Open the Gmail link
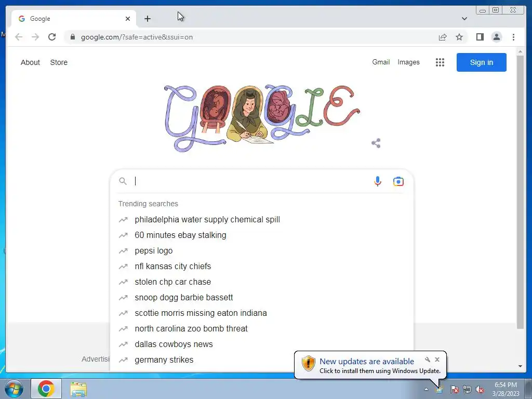Screen dimensions: 532x399 tap(381, 62)
